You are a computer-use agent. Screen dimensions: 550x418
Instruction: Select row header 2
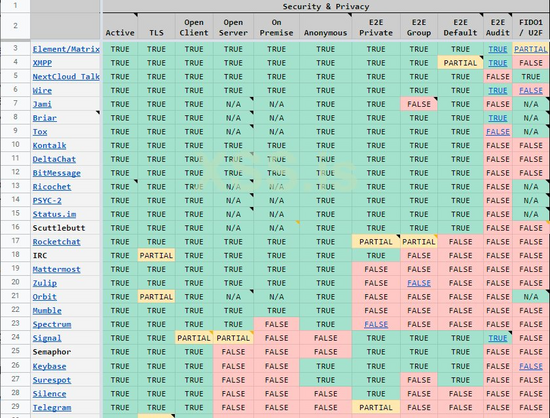(15, 26)
